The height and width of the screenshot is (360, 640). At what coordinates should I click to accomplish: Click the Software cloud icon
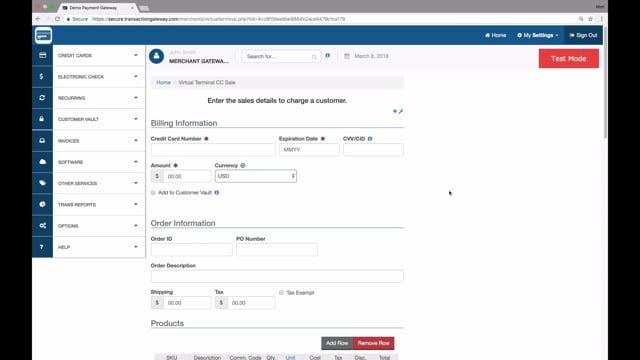click(42, 162)
